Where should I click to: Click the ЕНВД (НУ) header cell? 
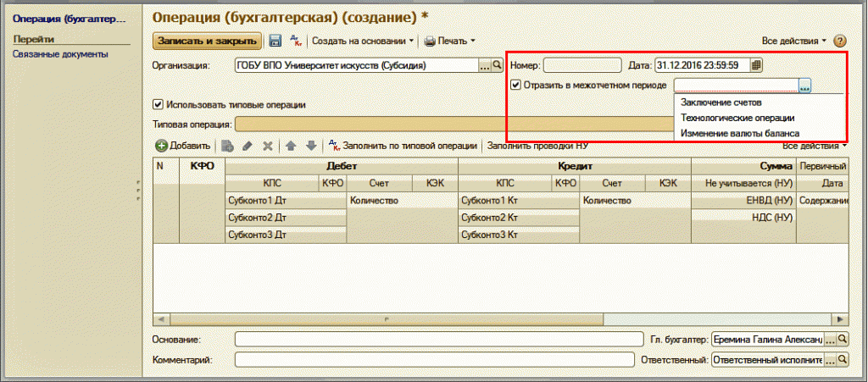743,201
